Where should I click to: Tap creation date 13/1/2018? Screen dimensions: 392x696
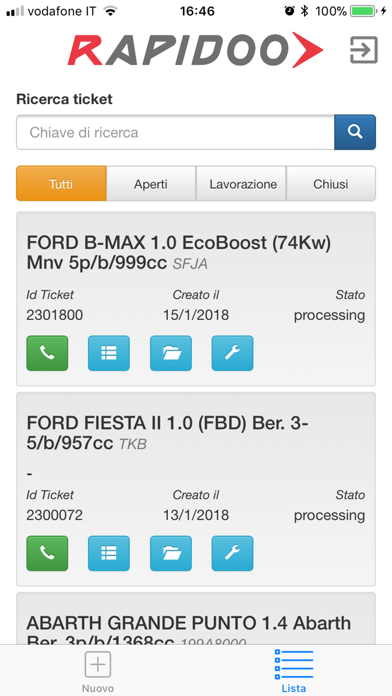click(x=196, y=515)
